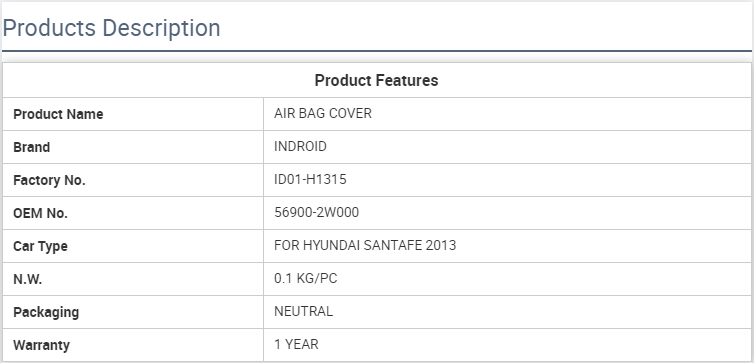Select the NEUTRAL packaging value
Viewport: 754px width, 363px height.
(x=303, y=311)
